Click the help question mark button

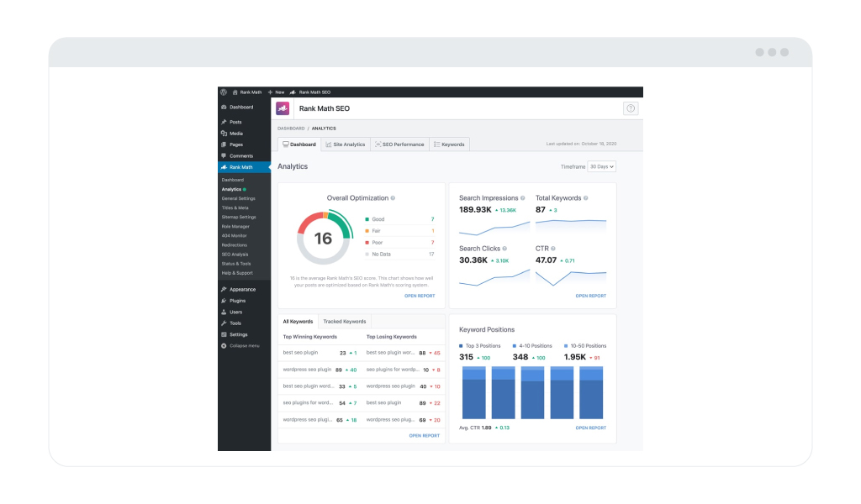pos(631,108)
